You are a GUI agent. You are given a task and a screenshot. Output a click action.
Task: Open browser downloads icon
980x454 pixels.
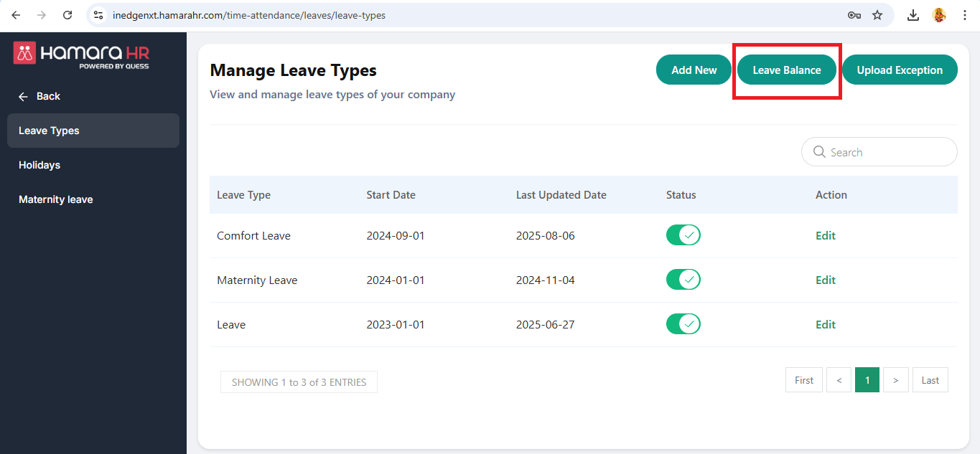tap(913, 15)
